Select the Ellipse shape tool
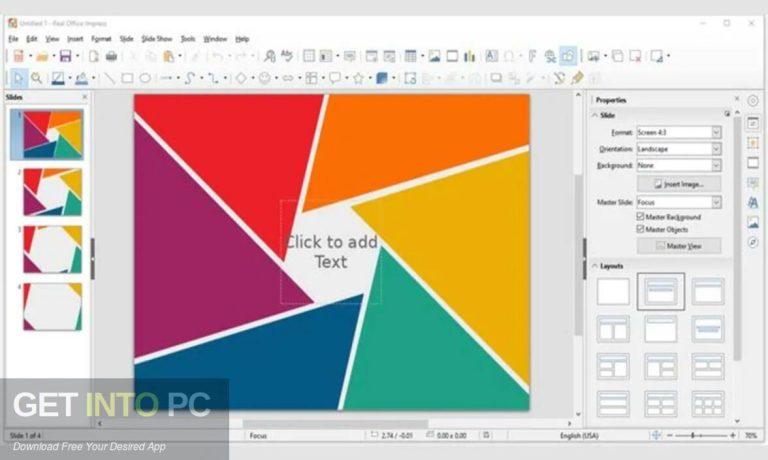The image size is (768, 460). click(145, 78)
